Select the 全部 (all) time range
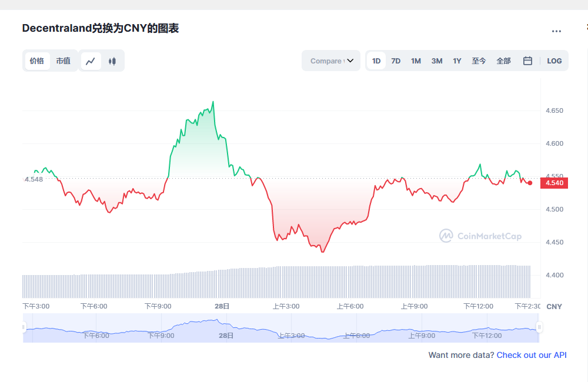Screen dimensions: 588x382 (x=504, y=61)
